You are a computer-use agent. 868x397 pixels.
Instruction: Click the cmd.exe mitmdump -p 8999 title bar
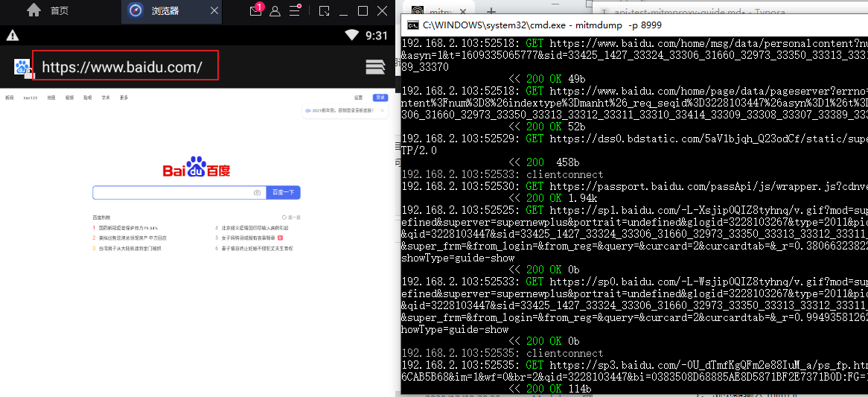pyautogui.click(x=542, y=25)
